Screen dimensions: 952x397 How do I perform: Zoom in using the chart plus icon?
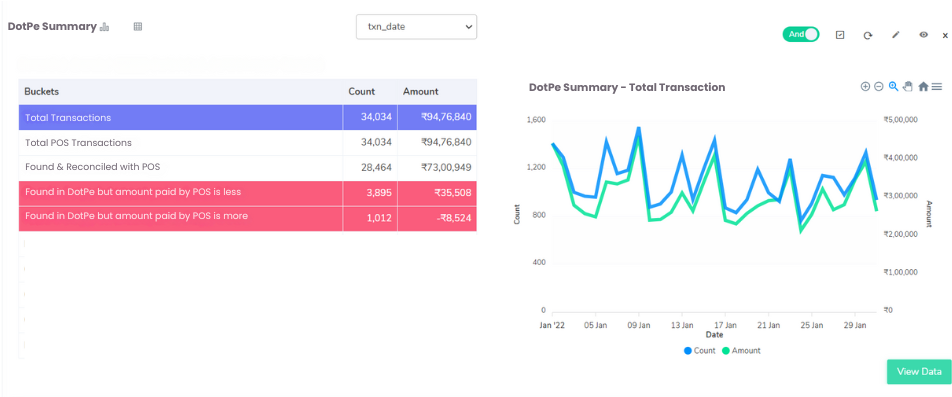pyautogui.click(x=865, y=87)
